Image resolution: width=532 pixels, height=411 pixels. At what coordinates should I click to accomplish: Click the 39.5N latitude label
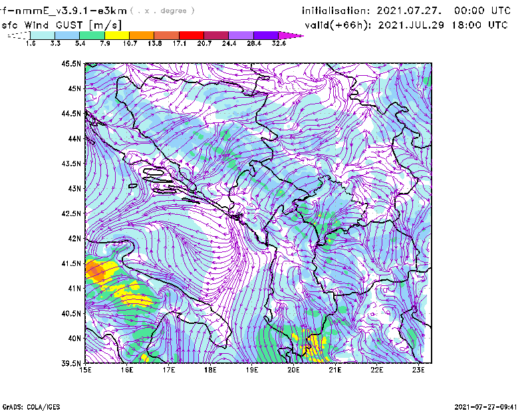pyautogui.click(x=71, y=363)
